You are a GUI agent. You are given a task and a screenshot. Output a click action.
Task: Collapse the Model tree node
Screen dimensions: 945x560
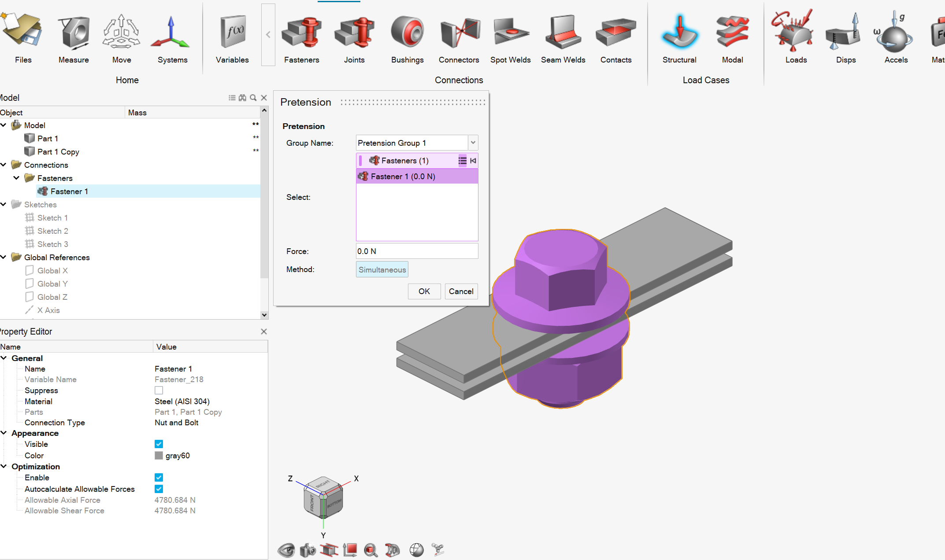coord(4,125)
